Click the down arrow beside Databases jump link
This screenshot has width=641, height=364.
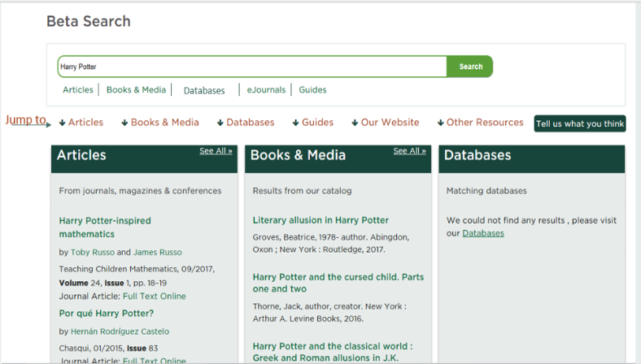click(x=220, y=123)
